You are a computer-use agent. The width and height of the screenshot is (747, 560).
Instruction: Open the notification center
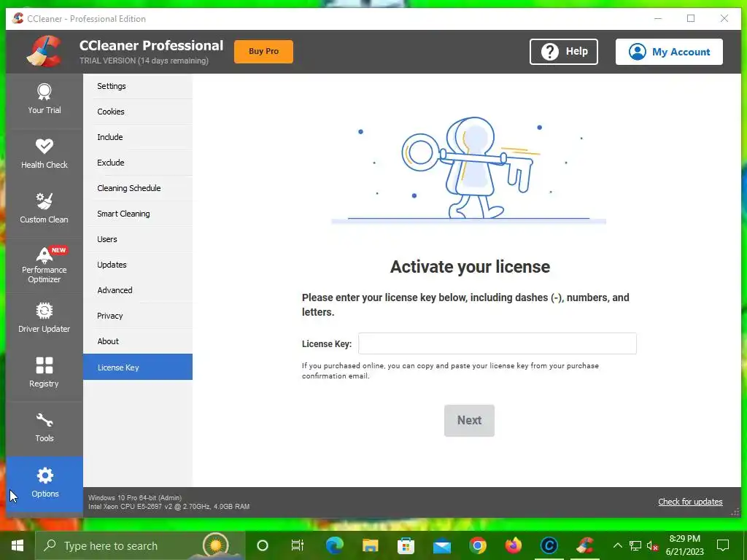(723, 545)
